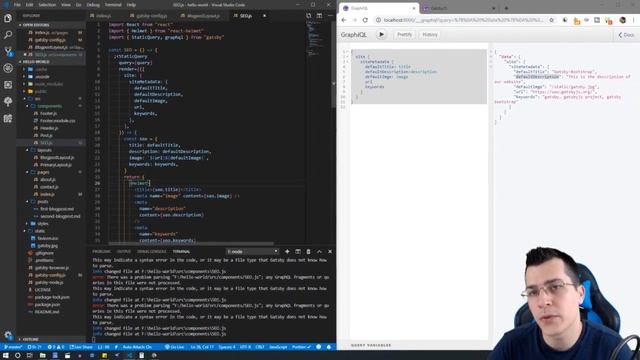Open the Debug view in the activity bar
Image resolution: width=640 pixels, height=360 pixels.
coord(8,68)
